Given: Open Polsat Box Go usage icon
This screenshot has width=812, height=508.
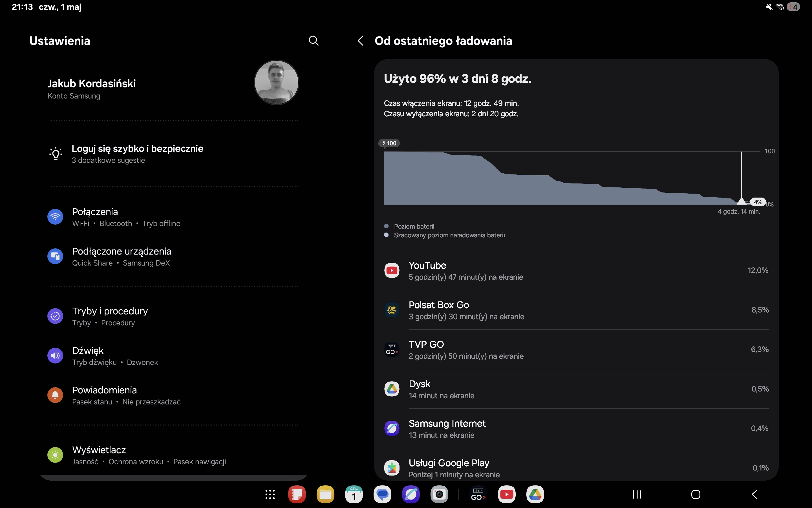Looking at the screenshot, I should tap(392, 310).
